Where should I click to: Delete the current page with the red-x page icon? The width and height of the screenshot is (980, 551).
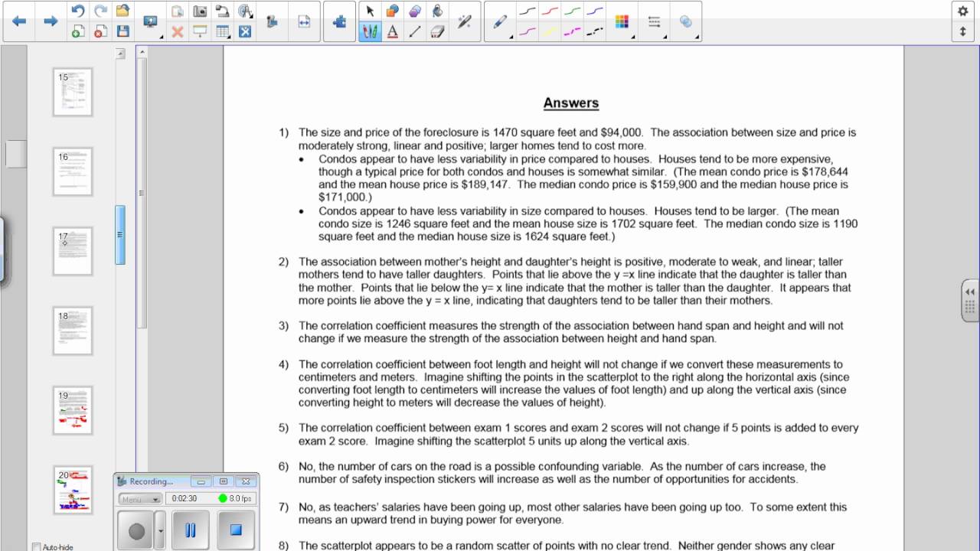tap(100, 31)
